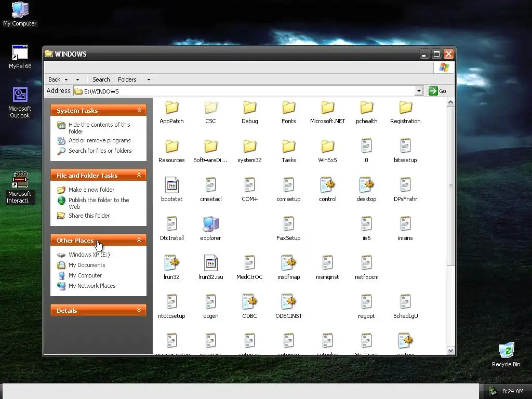
Task: Collapse the File and Folder Tasks panel
Action: click(x=139, y=175)
